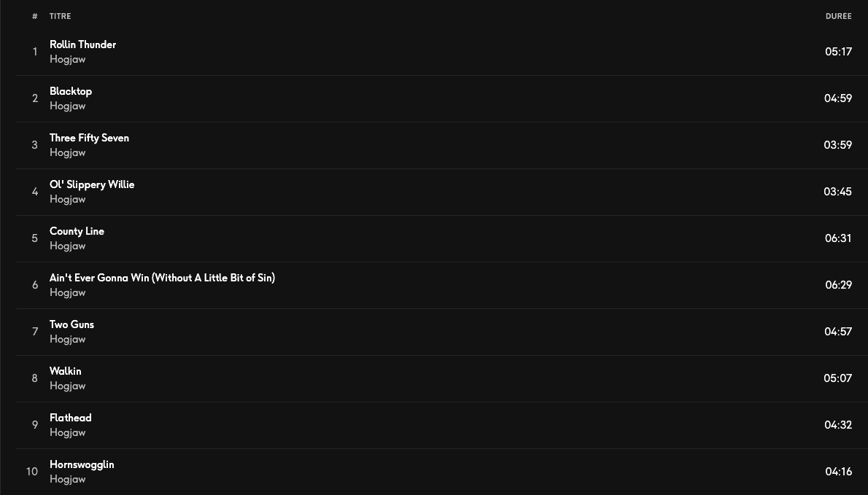Click track number 7 beside Two Guns

coord(34,332)
